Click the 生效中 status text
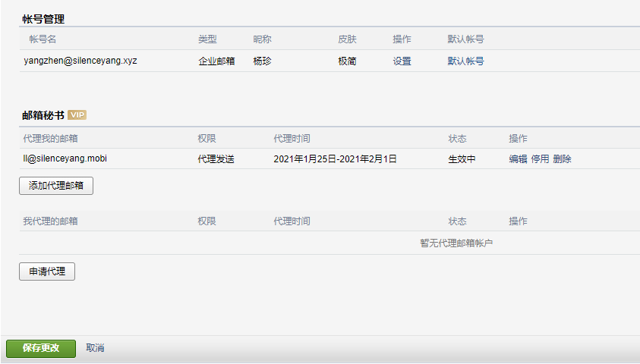Viewport: 640px width, 364px height. tap(462, 159)
